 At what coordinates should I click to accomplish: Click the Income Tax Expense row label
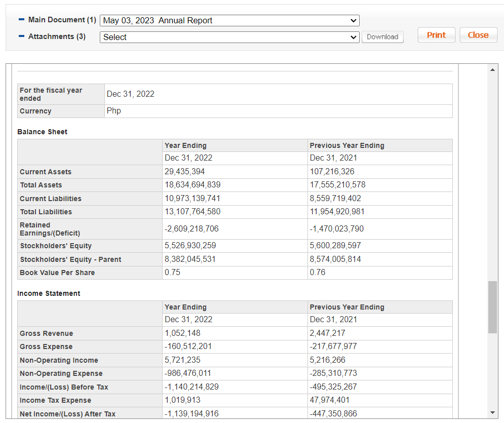pyautogui.click(x=56, y=401)
